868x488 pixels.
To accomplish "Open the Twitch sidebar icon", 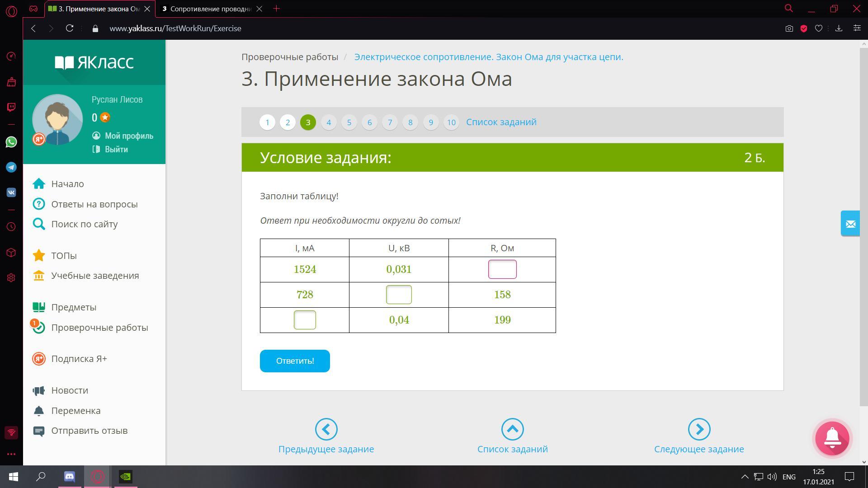I will (11, 107).
